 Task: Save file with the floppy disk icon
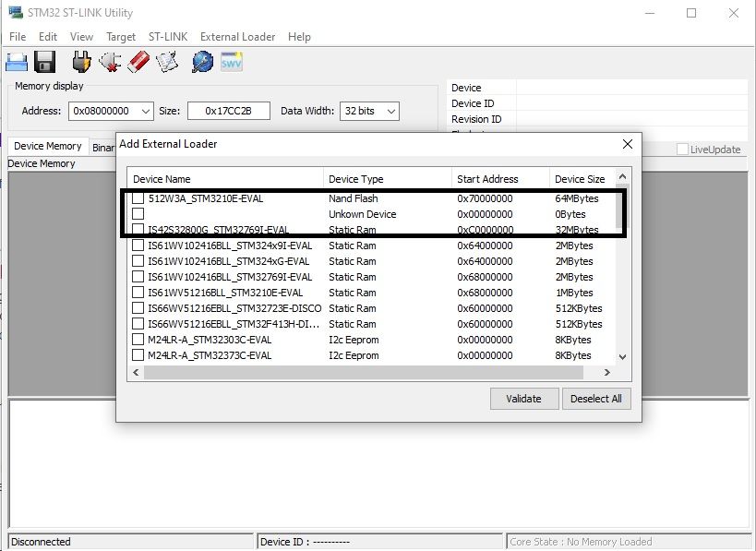(45, 62)
